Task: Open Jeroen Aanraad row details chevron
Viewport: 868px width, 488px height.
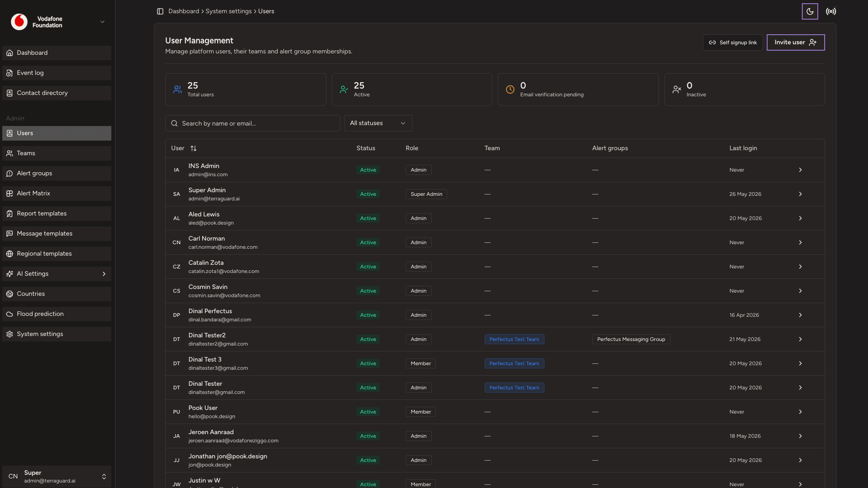Action: 800,436
